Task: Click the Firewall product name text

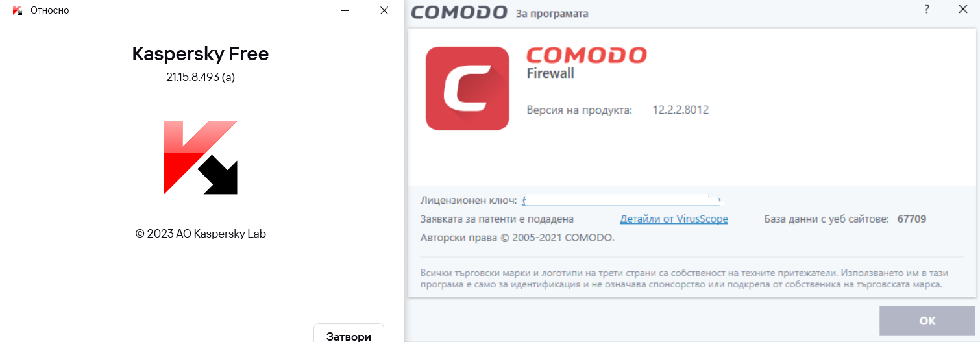Action: pos(550,73)
